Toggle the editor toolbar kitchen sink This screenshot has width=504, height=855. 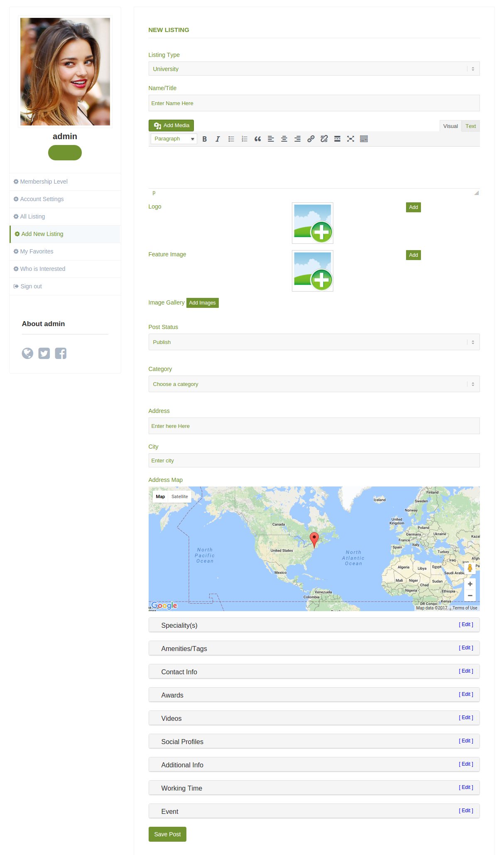(364, 139)
